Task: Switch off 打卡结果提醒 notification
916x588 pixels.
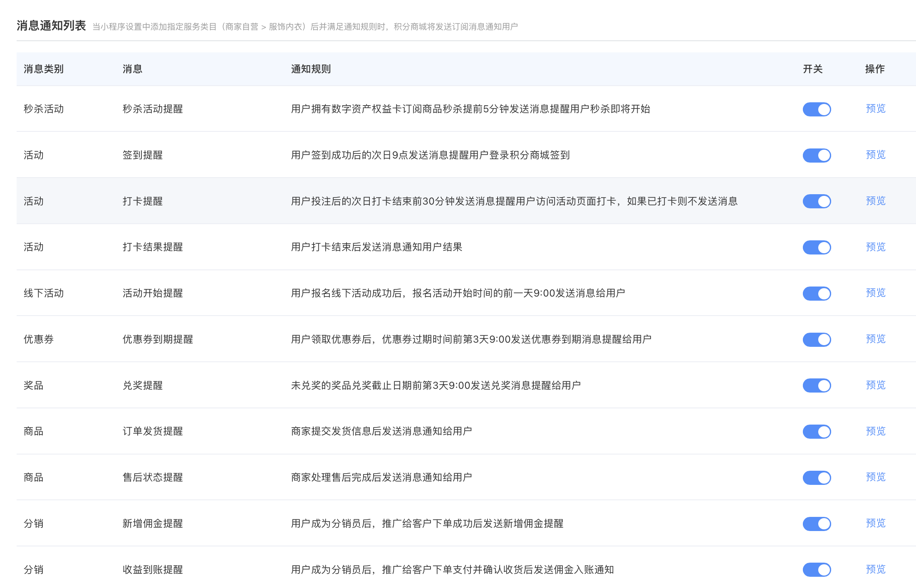Action: click(817, 247)
